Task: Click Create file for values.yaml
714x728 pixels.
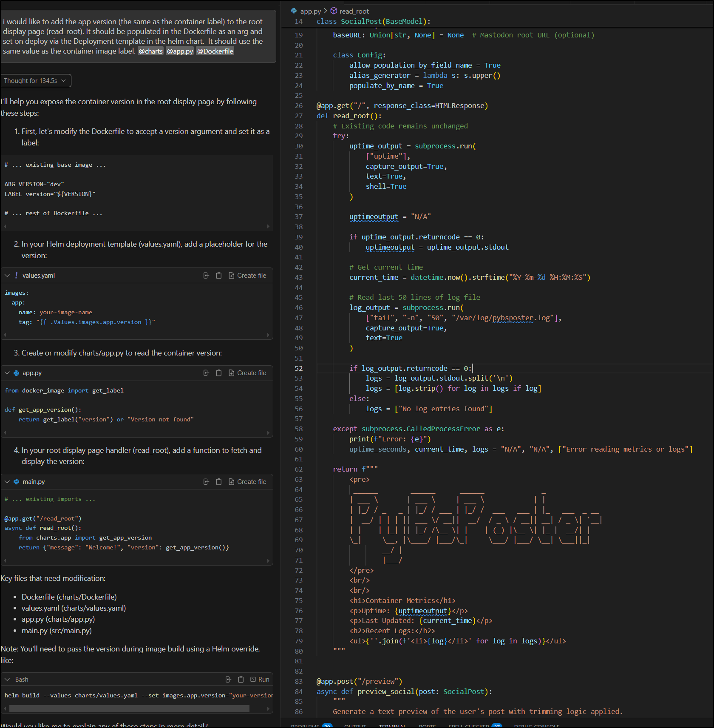Action: (248, 275)
